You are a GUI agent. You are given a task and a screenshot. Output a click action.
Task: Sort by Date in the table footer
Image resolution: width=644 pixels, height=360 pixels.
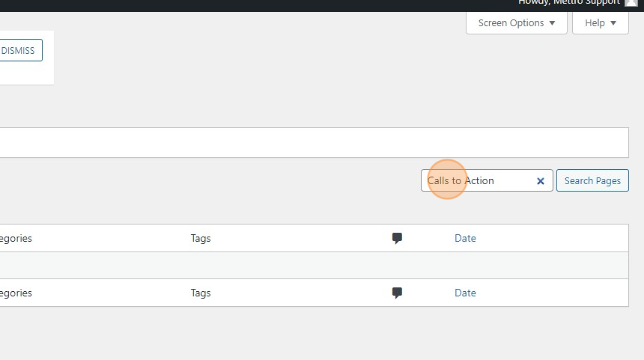point(465,293)
